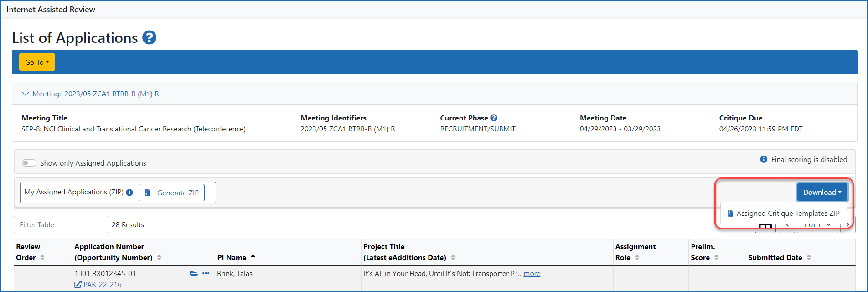Open the Go To dropdown
This screenshot has width=868, height=292.
tap(37, 63)
